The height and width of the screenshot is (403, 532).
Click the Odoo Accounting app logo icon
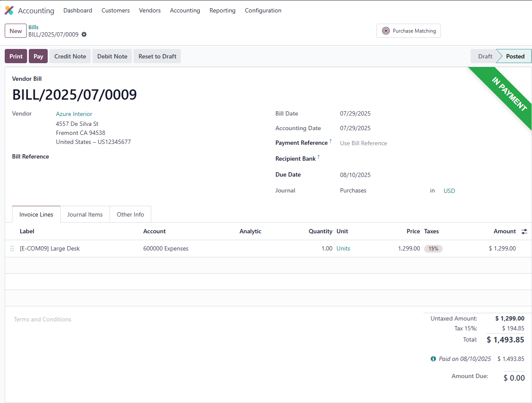(9, 10)
